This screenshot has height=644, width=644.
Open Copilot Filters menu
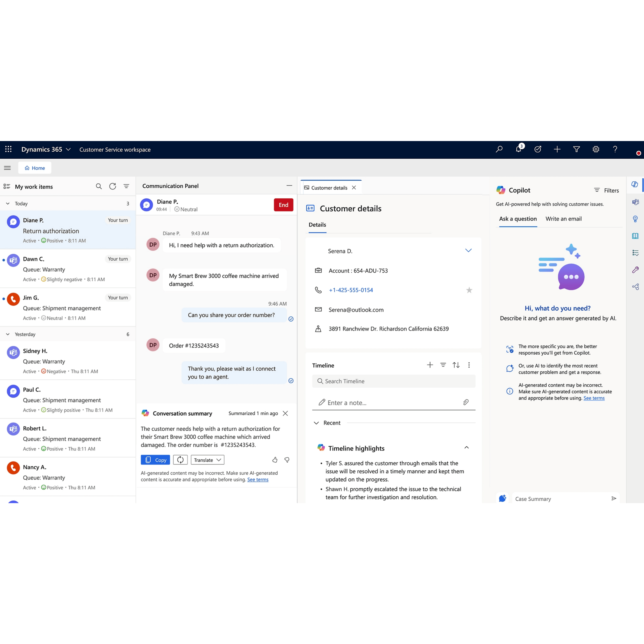[606, 190]
